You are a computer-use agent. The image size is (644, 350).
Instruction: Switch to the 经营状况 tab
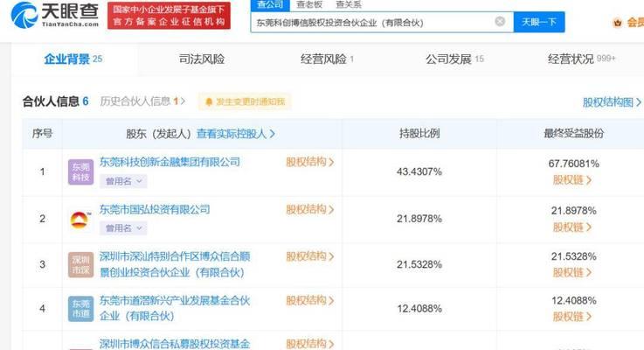point(581,59)
